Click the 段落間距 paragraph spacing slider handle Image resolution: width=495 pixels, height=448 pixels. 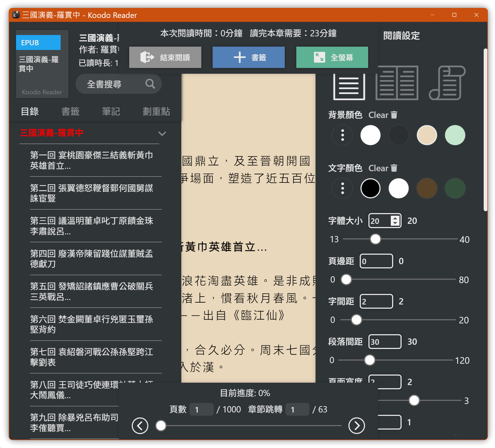[x=369, y=360]
